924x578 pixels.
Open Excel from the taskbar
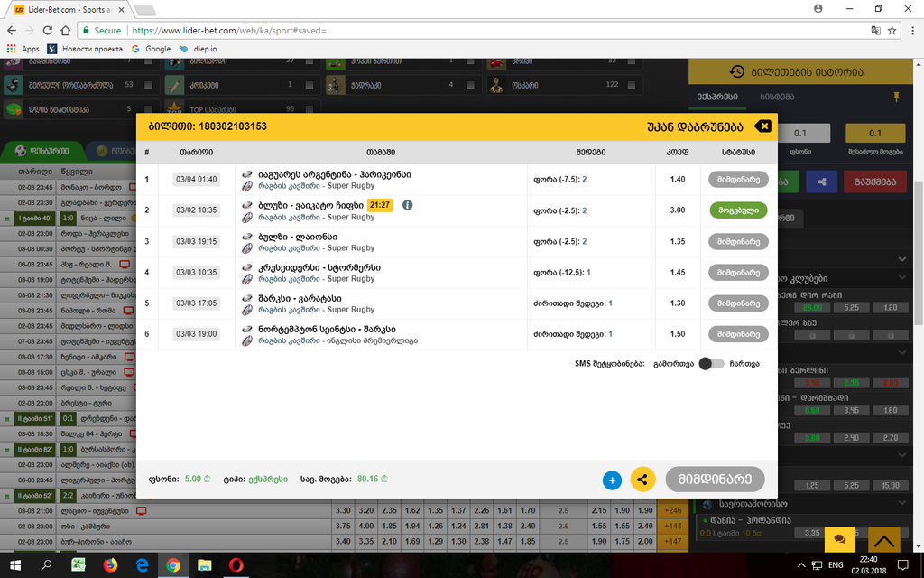tap(79, 565)
